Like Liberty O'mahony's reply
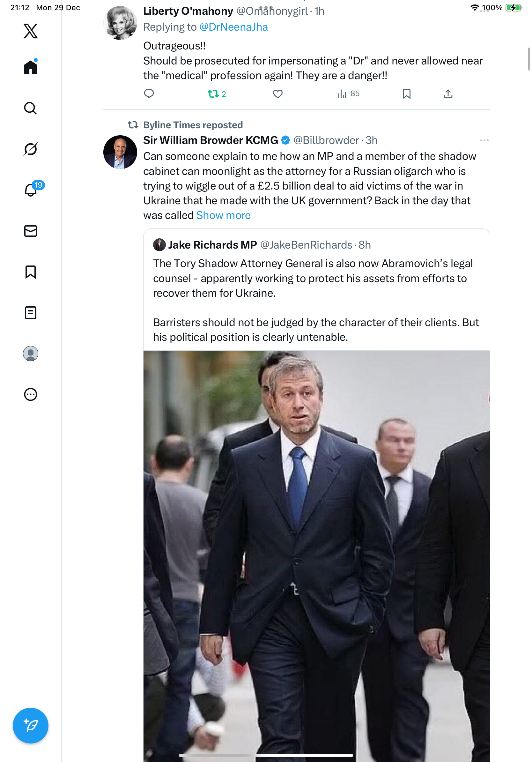This screenshot has height=762, width=532. click(277, 94)
